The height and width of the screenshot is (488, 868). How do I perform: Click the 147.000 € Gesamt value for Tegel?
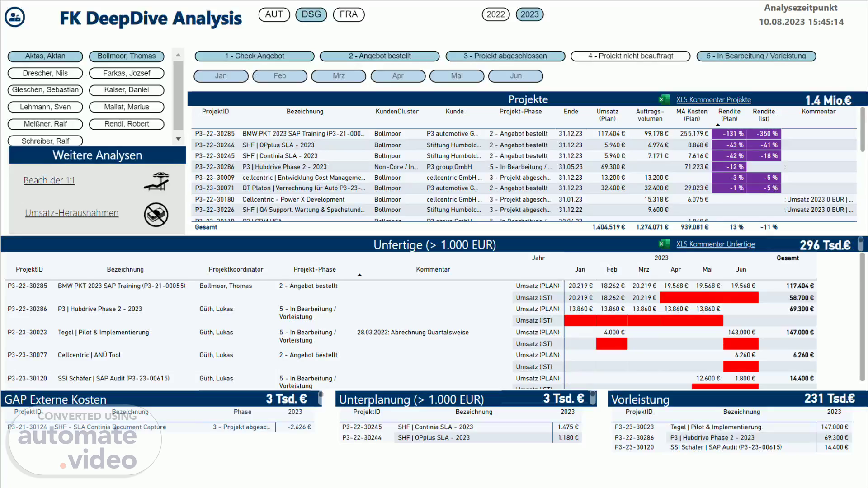pyautogui.click(x=800, y=332)
